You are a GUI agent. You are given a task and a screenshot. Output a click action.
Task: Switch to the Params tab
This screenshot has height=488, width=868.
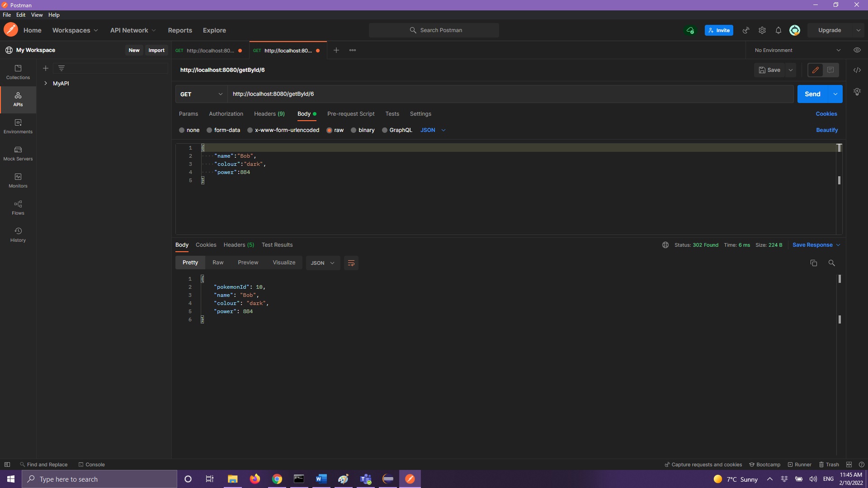click(189, 114)
